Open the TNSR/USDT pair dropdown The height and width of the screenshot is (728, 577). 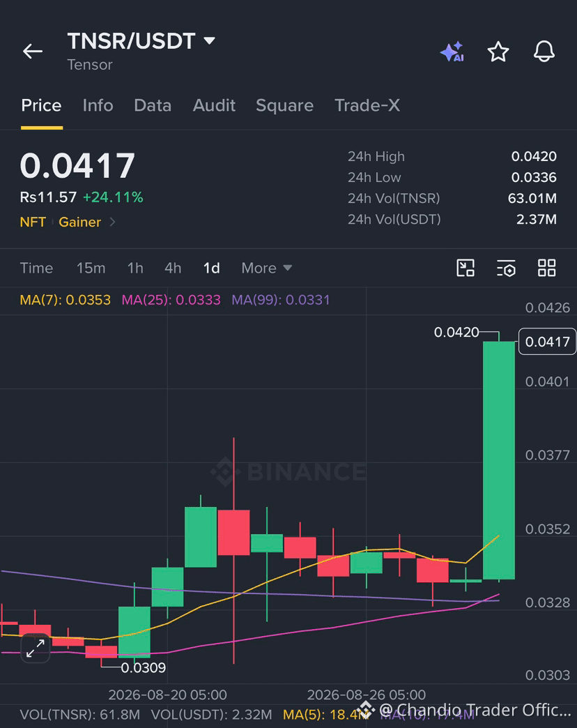[210, 41]
